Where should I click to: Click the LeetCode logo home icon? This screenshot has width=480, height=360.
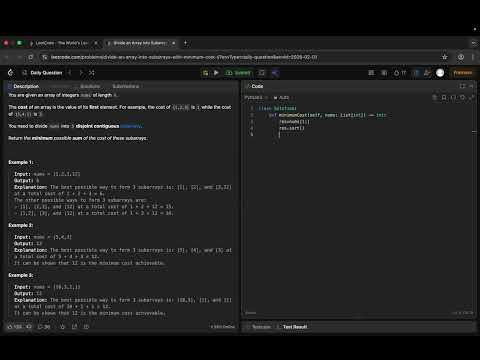pyautogui.click(x=10, y=73)
